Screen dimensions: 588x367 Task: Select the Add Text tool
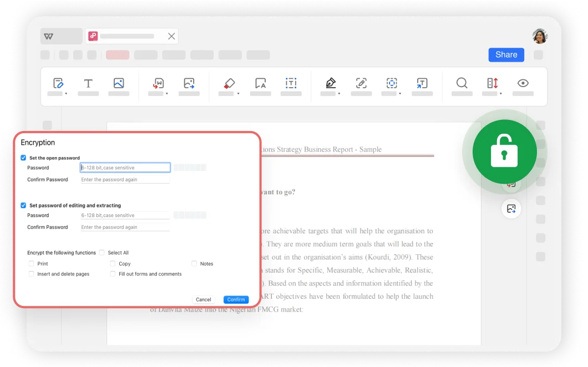(88, 83)
